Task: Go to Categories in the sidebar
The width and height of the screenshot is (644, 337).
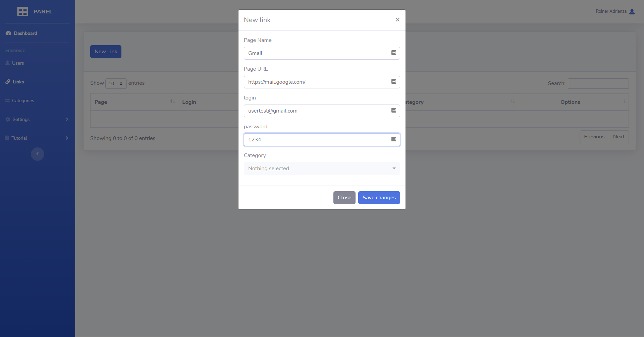Action: 23,100
